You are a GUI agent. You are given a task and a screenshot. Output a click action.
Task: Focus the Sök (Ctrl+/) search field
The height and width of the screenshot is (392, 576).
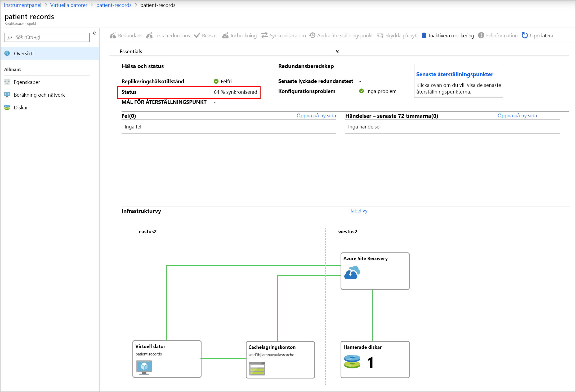47,37
